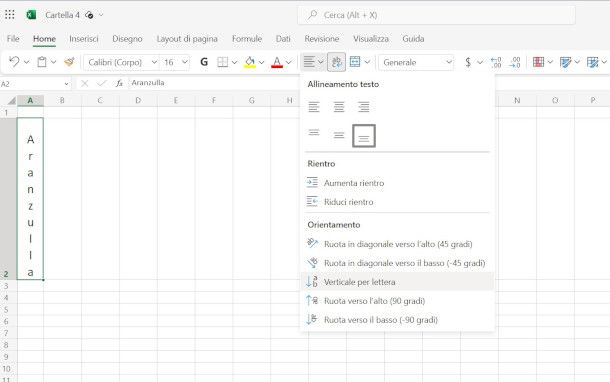Click Riduci rientro
This screenshot has width=610, height=382.
pos(397,202)
